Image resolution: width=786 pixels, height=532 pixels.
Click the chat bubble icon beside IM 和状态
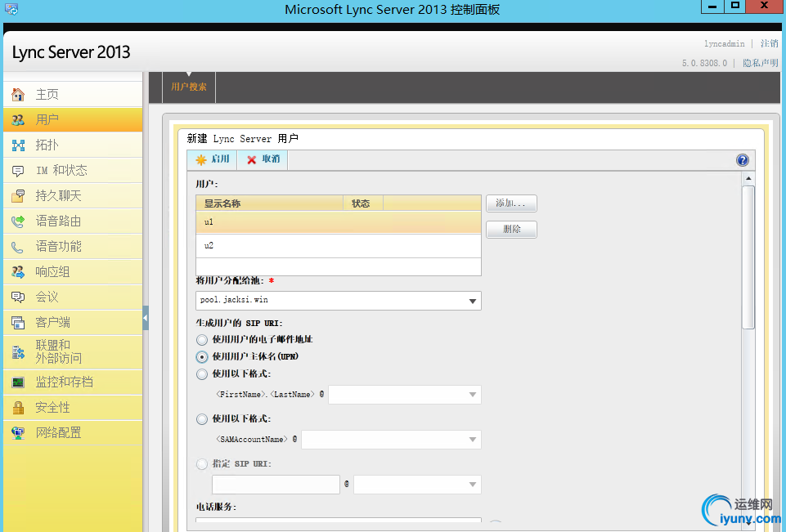point(18,171)
